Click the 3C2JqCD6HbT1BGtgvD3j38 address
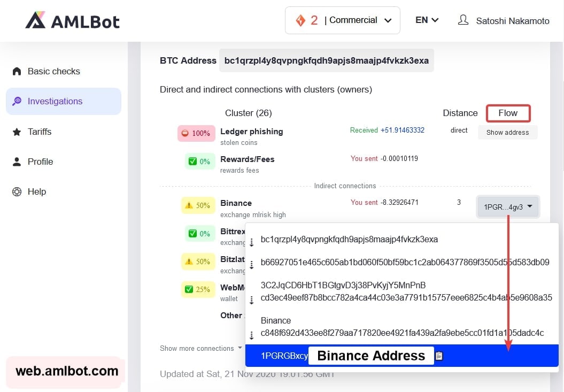 pyautogui.click(x=343, y=286)
